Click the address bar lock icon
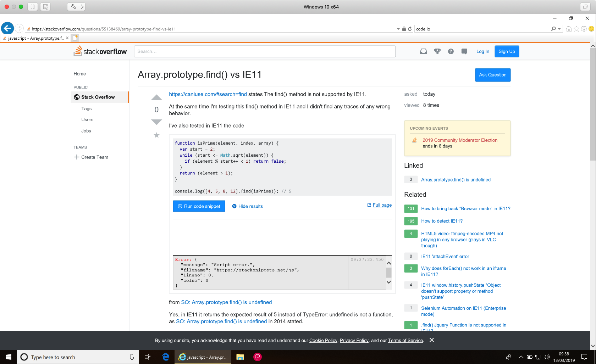Viewport: 596px width, 364px height. point(404,29)
